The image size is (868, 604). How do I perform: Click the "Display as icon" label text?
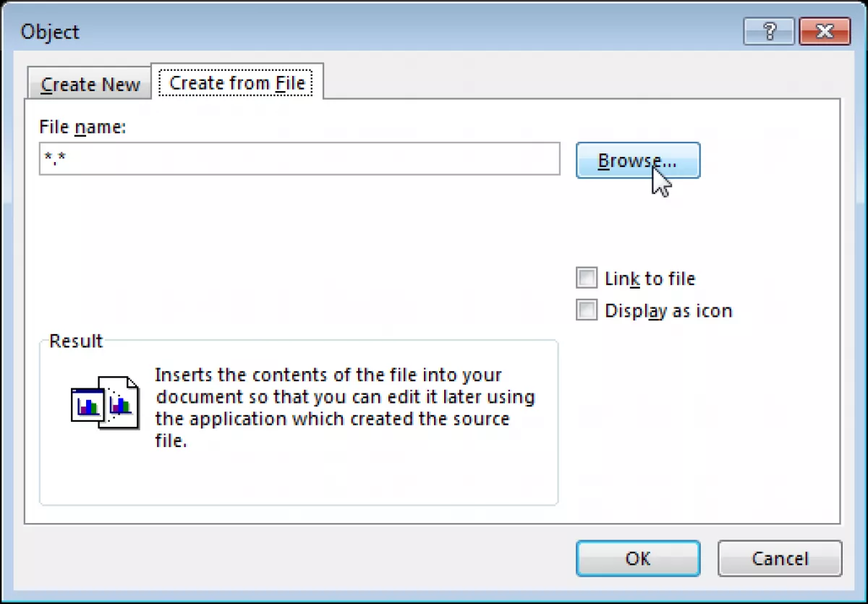pyautogui.click(x=668, y=311)
